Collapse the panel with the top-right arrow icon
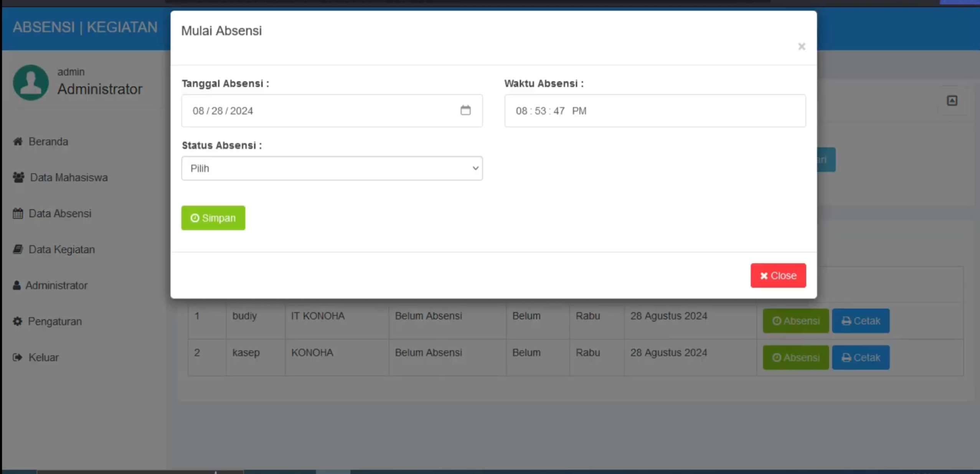Screen dimensions: 980x474 [x=952, y=101]
